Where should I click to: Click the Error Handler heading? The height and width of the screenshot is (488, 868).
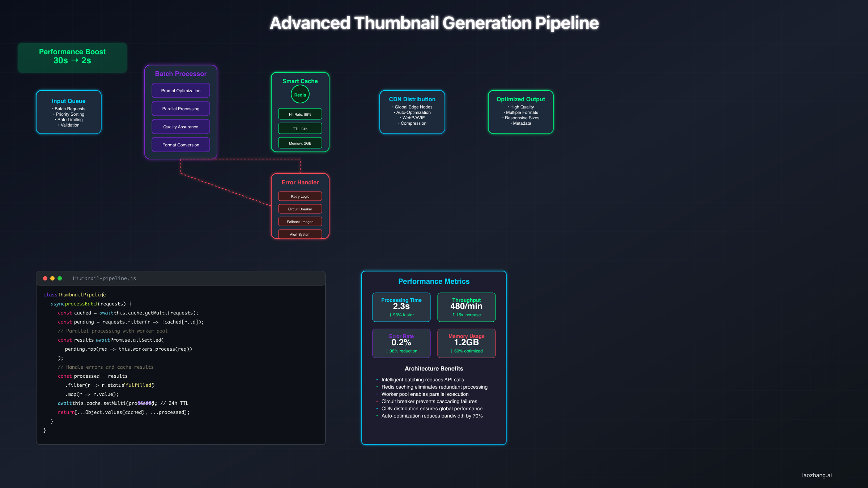(x=300, y=183)
